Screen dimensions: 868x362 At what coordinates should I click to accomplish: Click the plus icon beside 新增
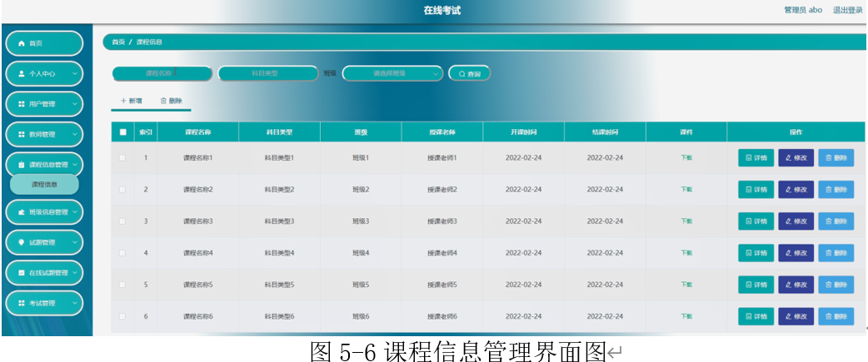click(x=123, y=101)
